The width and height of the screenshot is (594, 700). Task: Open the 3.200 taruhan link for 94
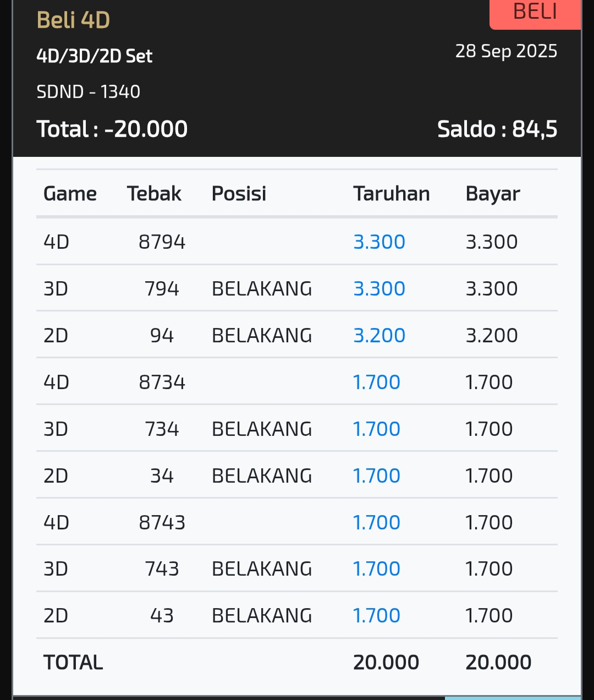(379, 335)
